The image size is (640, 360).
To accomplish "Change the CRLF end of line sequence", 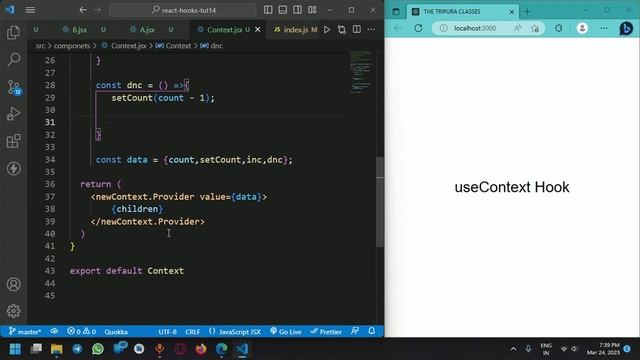I will tap(192, 331).
